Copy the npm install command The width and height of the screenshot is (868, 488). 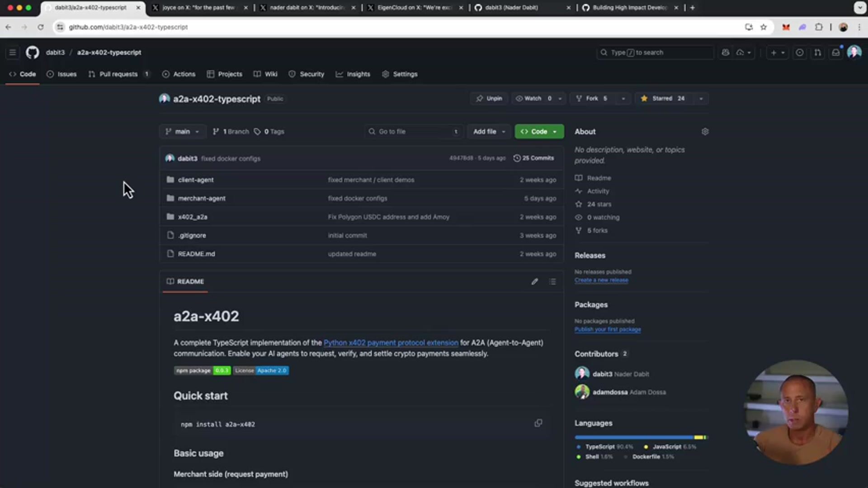(538, 423)
